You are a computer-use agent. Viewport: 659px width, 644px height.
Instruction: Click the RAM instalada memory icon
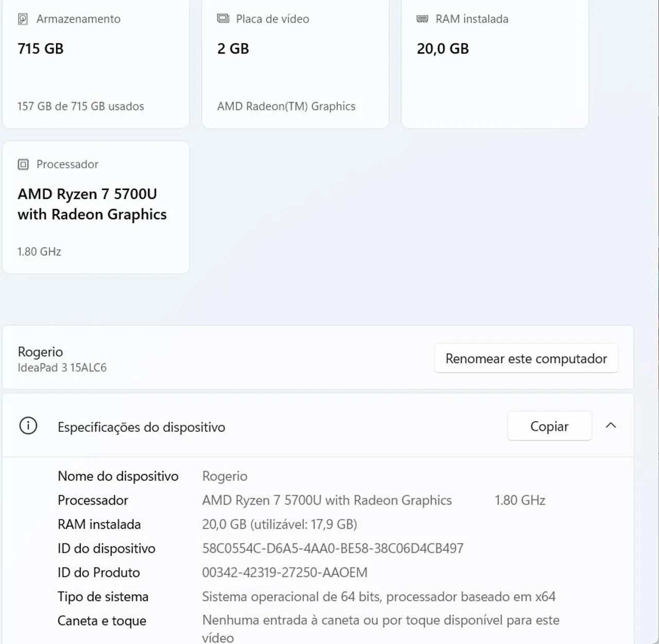coord(422,19)
